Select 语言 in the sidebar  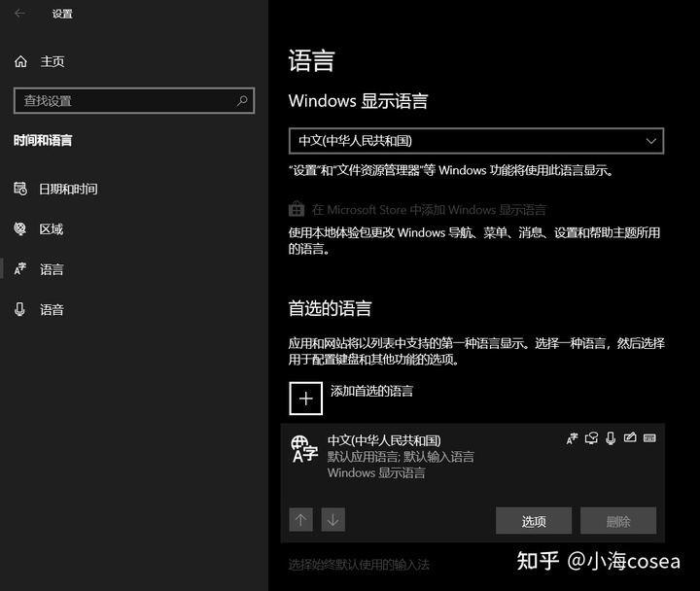point(52,269)
